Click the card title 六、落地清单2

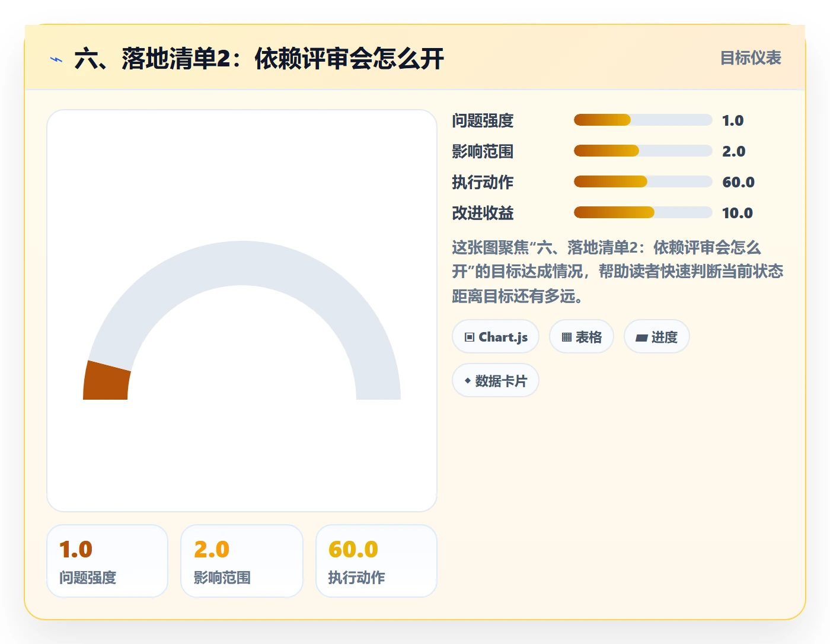tap(259, 59)
